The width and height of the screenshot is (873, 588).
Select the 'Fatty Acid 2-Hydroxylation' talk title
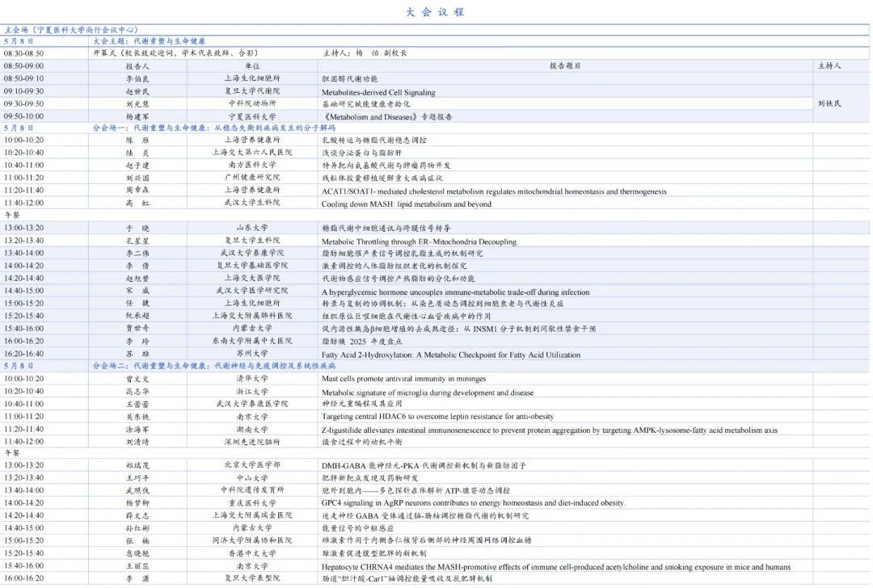tap(451, 355)
